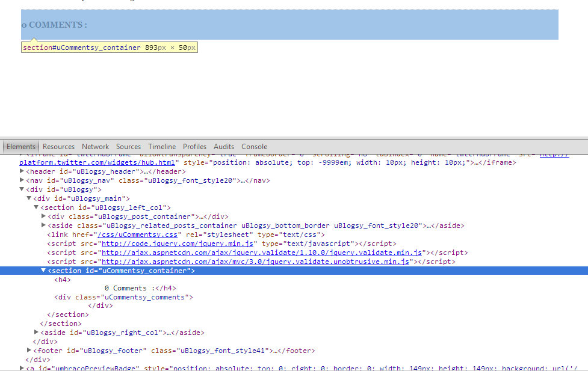Switch to the Elements tab
The height and width of the screenshot is (371, 588).
20,147
